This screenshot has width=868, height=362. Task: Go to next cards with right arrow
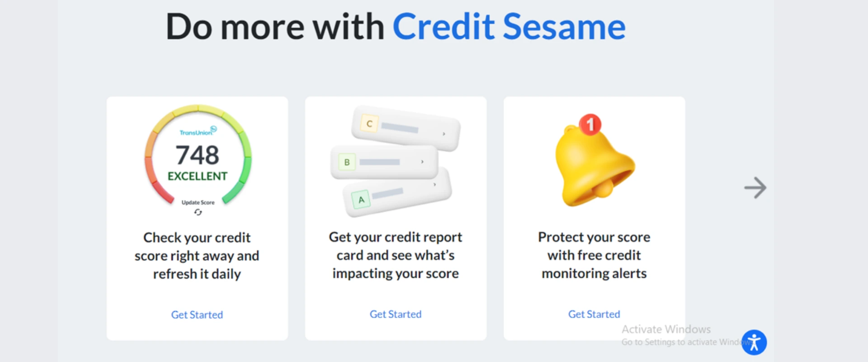point(755,188)
